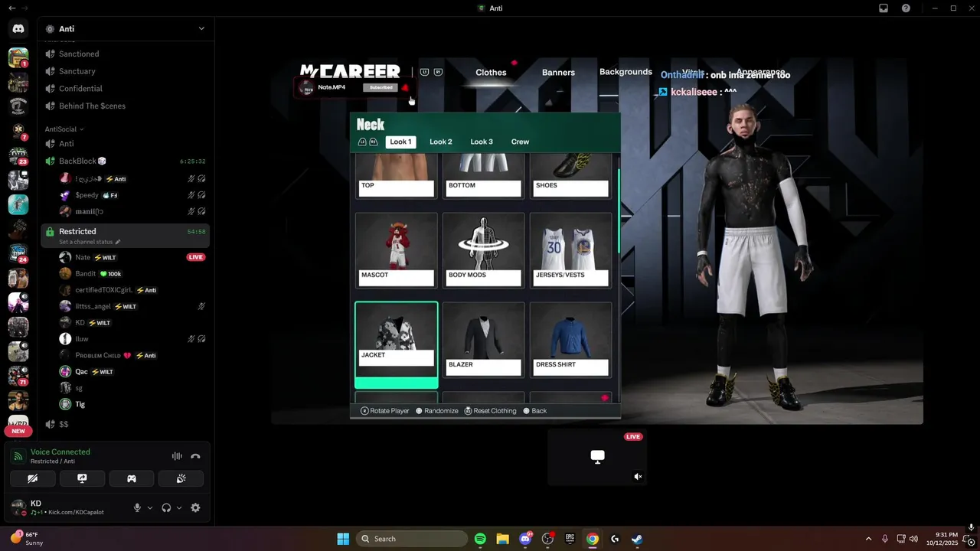Open Epic Games Launcher from the taskbar
The width and height of the screenshot is (980, 551).
coord(570,539)
